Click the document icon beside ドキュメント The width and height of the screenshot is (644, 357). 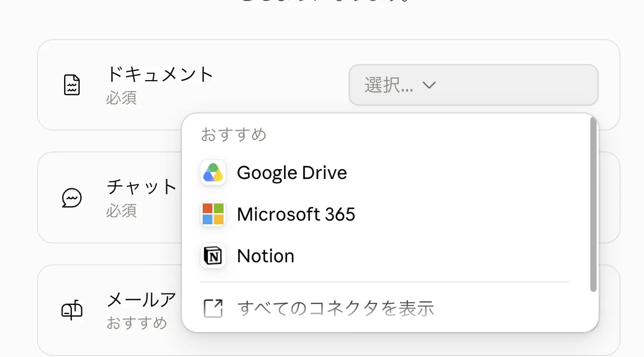[72, 85]
